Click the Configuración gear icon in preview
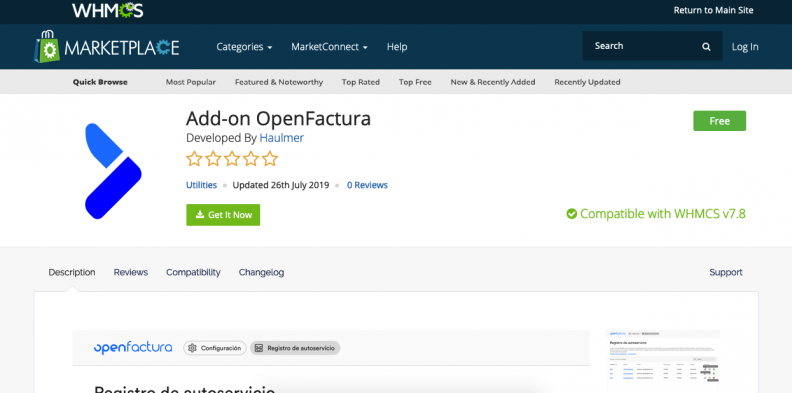Image resolution: width=792 pixels, height=393 pixels. (192, 348)
